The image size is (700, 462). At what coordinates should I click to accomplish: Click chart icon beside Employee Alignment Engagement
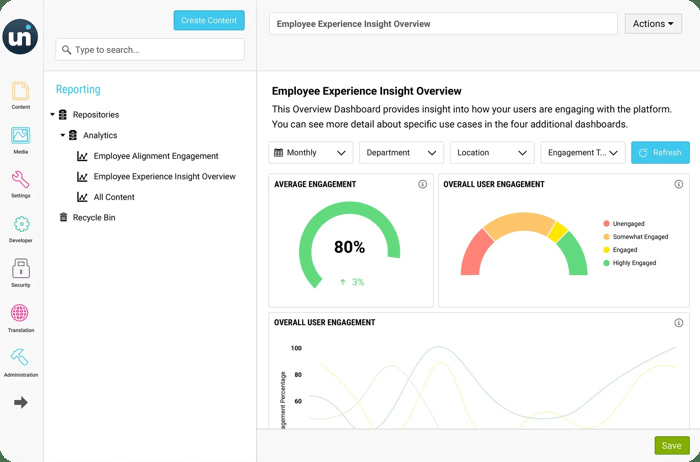(82, 156)
